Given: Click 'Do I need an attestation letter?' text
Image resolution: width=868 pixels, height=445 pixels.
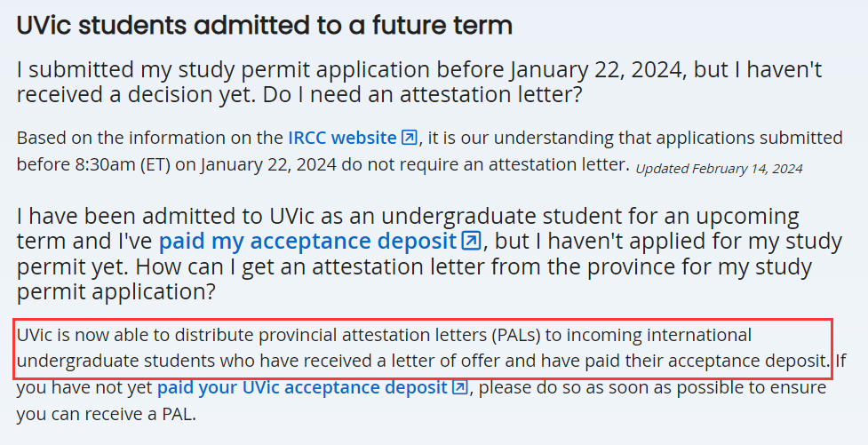Looking at the screenshot, I should 422,95.
